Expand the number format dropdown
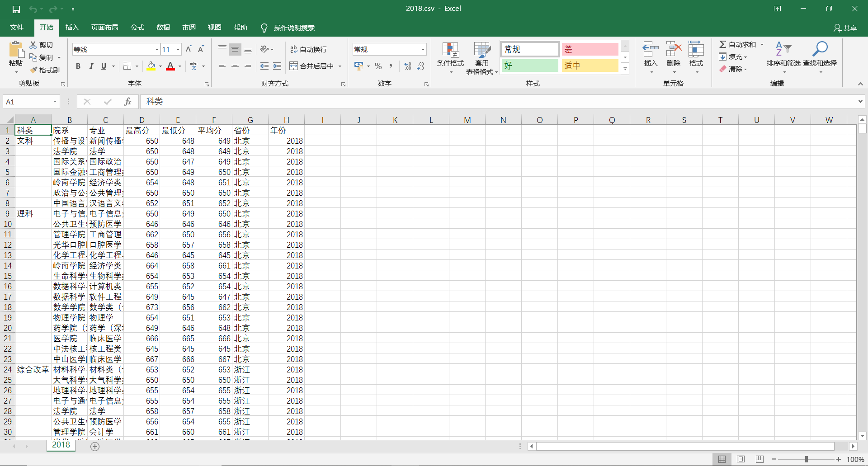The height and width of the screenshot is (466, 868). tap(423, 49)
